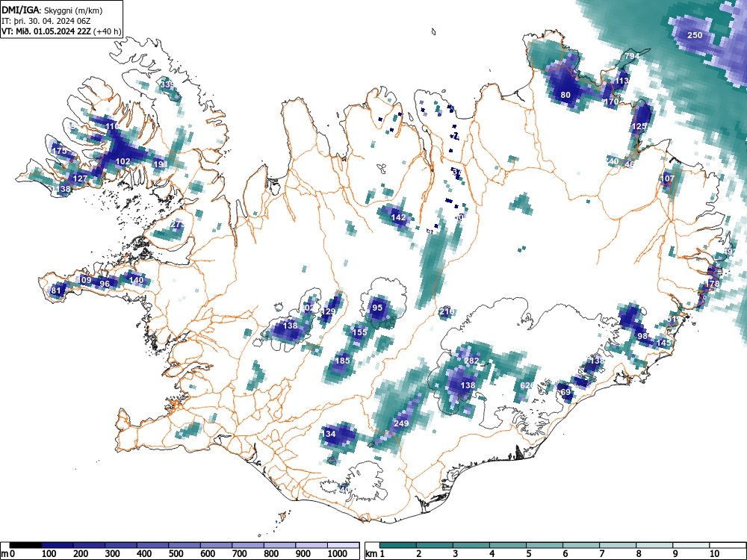Screen dimensions: 747x560
Task: Click the pale swatch between 8 and 9 km
Action: [654, 545]
